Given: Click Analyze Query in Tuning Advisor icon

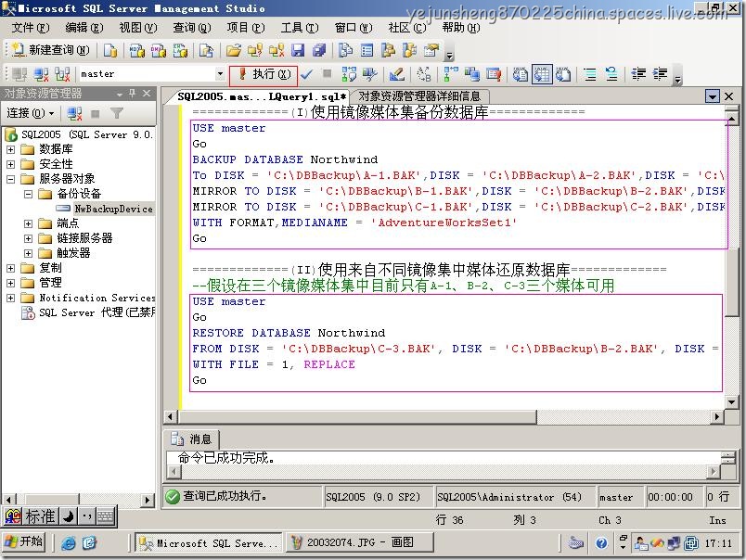Looking at the screenshot, I should click(369, 74).
